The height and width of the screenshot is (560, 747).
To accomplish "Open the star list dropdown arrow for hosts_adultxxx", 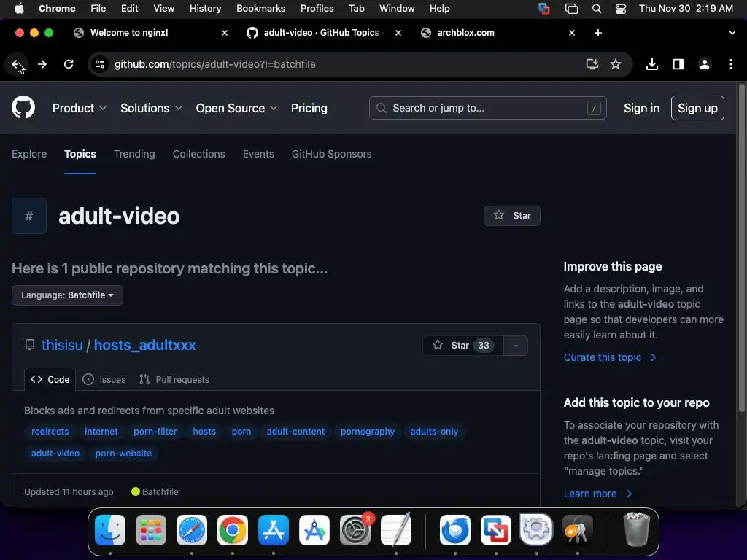I will 516,346.
